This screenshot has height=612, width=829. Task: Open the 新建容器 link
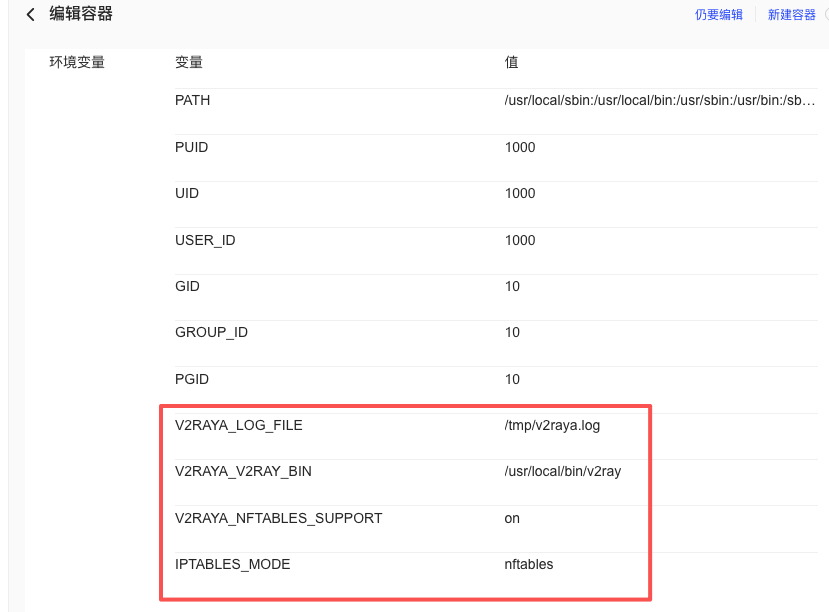click(x=792, y=15)
